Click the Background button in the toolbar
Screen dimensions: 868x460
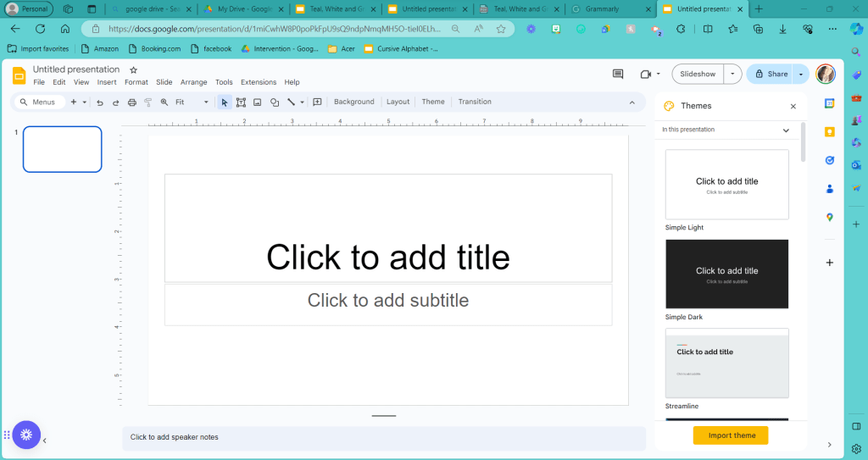click(353, 103)
